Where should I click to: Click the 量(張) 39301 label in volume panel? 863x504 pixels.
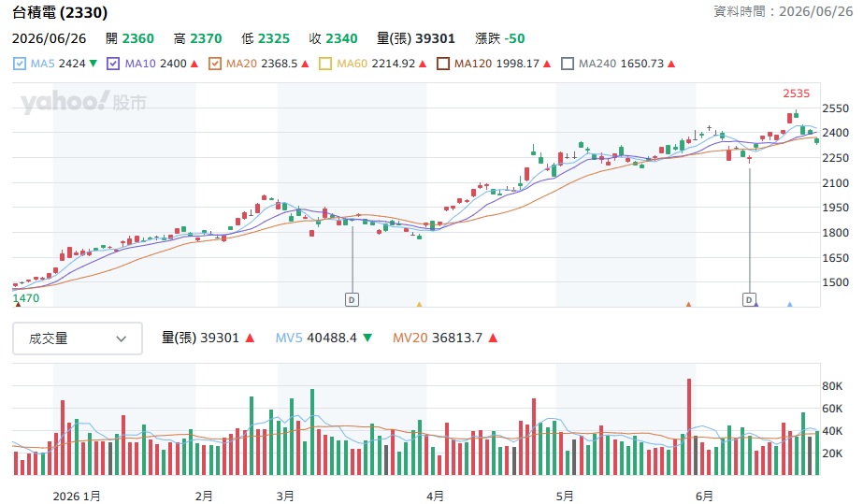tap(200, 338)
